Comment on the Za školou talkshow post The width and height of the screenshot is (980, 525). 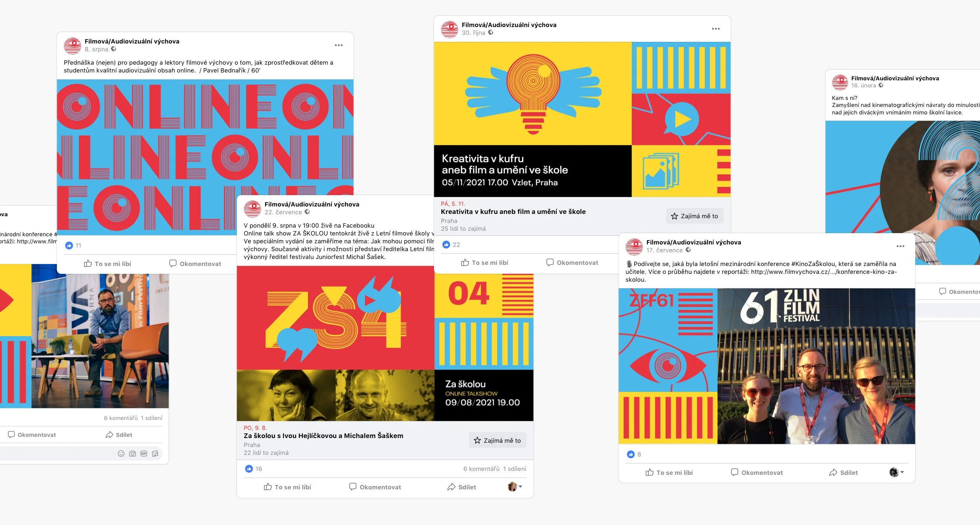coord(375,487)
